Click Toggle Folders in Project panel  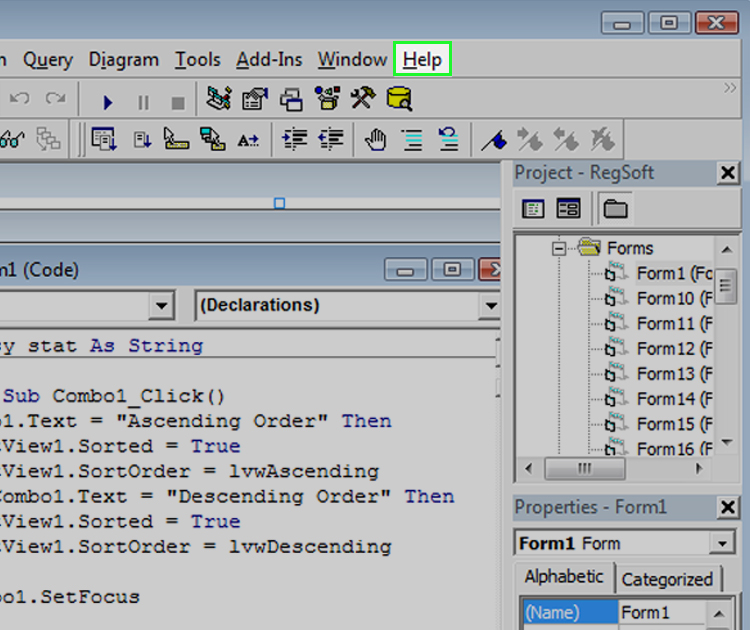(615, 209)
